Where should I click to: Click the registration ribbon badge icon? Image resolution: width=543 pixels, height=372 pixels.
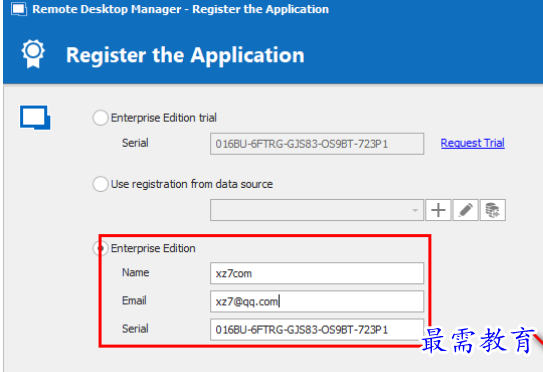[x=33, y=54]
